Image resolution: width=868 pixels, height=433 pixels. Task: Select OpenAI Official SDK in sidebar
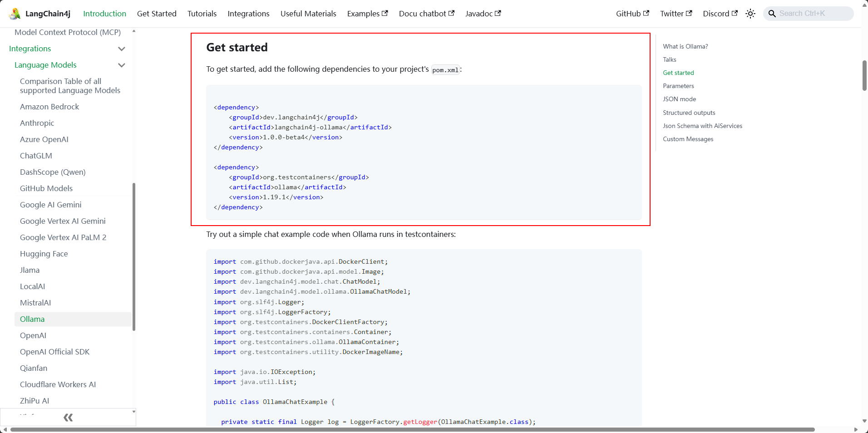tap(54, 352)
